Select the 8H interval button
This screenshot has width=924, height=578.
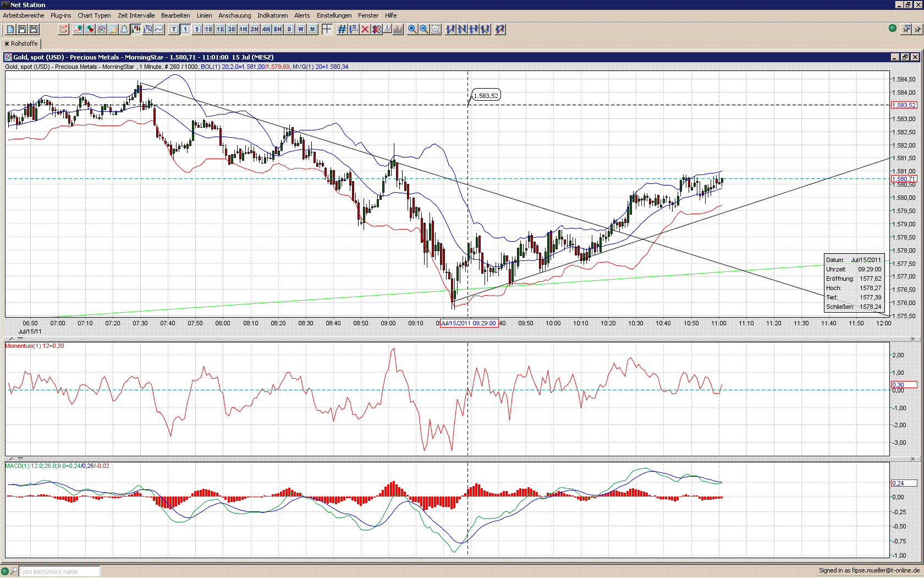coord(278,29)
